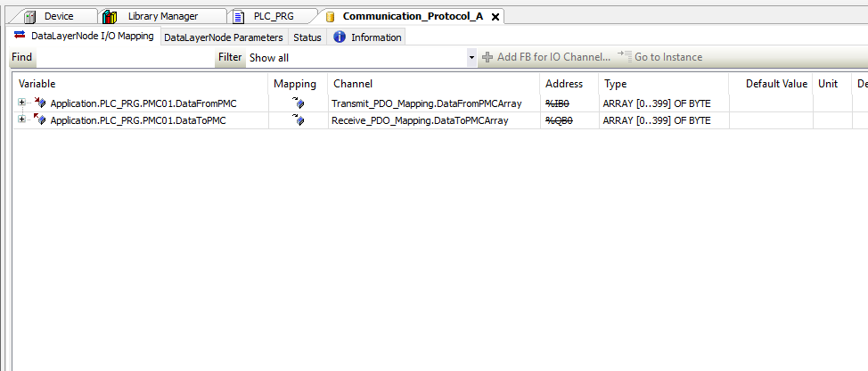The width and height of the screenshot is (868, 371).
Task: Click the Library Manager books icon
Action: [x=110, y=16]
